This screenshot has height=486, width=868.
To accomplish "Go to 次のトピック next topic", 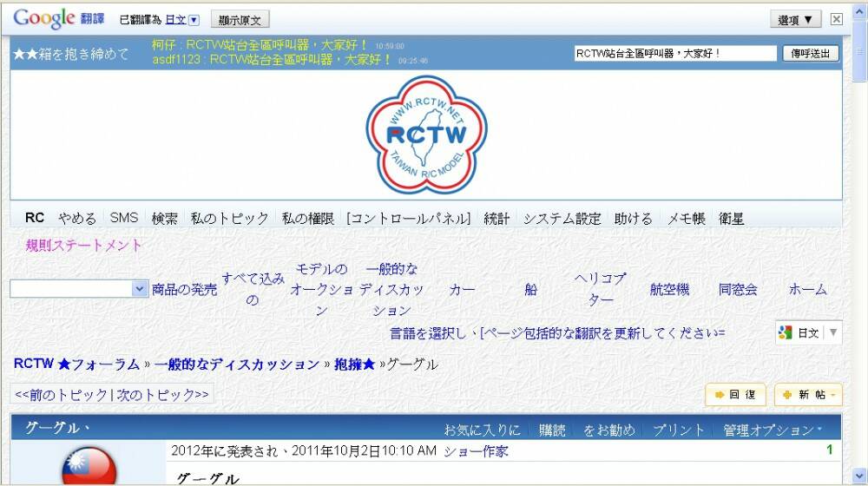I will click(162, 395).
